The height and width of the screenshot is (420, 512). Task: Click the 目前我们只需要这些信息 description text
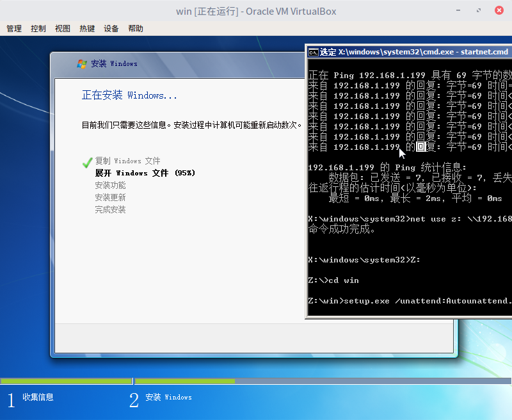pos(191,125)
